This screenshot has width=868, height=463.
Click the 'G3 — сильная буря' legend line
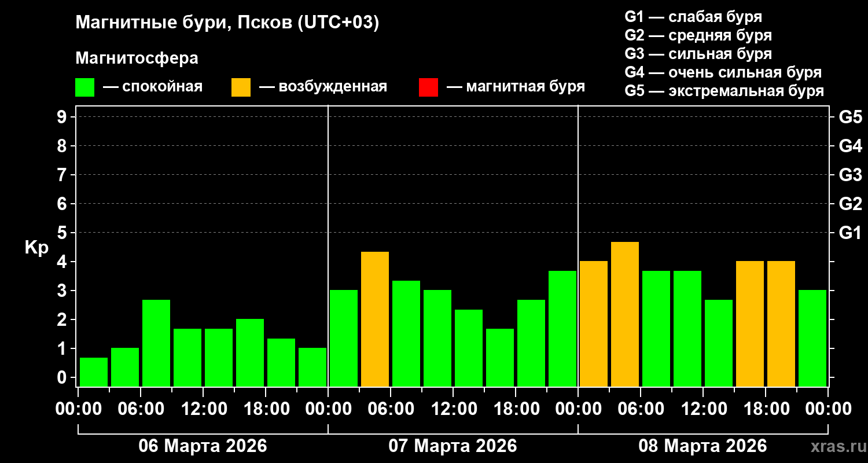tap(698, 54)
